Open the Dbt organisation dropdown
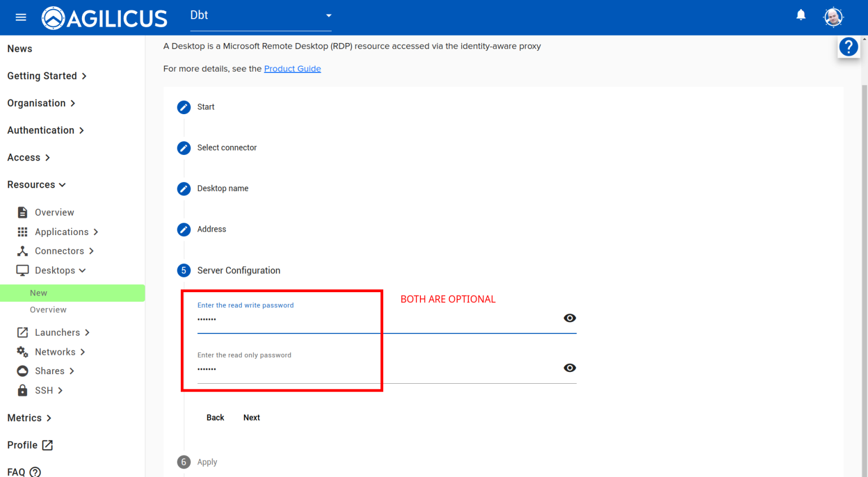Image resolution: width=868 pixels, height=477 pixels. [261, 16]
